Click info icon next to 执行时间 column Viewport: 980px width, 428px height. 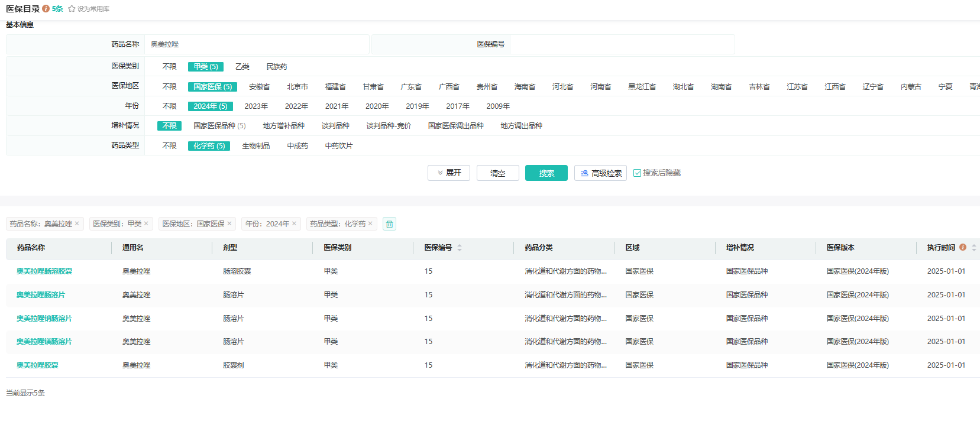963,247
